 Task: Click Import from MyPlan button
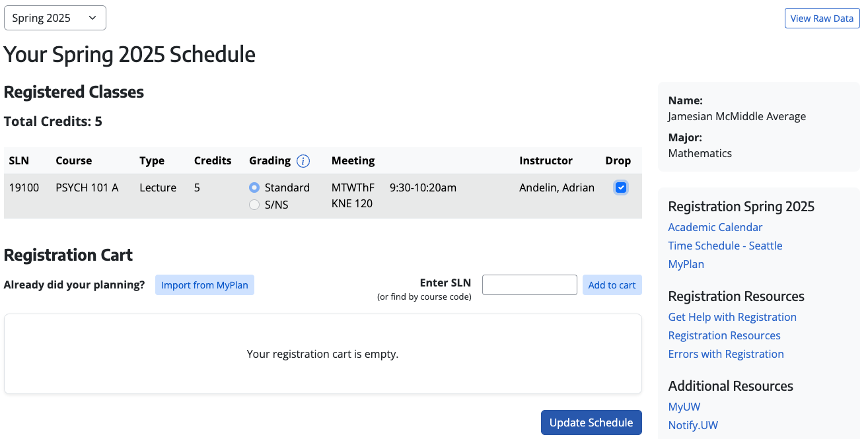(x=205, y=285)
